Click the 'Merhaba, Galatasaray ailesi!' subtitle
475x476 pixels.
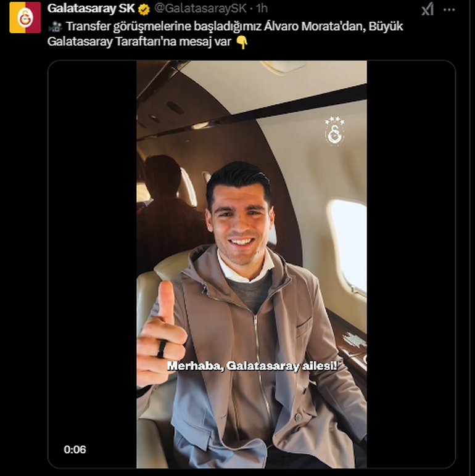[x=252, y=366]
